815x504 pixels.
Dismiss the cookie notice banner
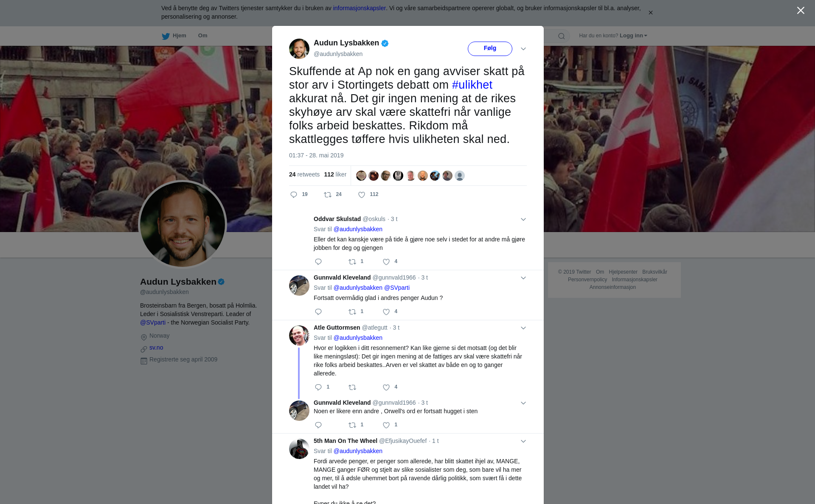(x=650, y=13)
